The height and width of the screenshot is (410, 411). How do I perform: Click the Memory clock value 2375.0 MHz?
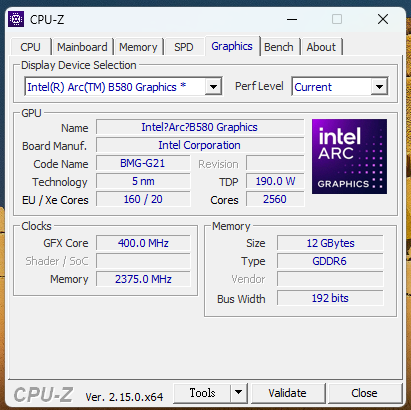(x=143, y=279)
